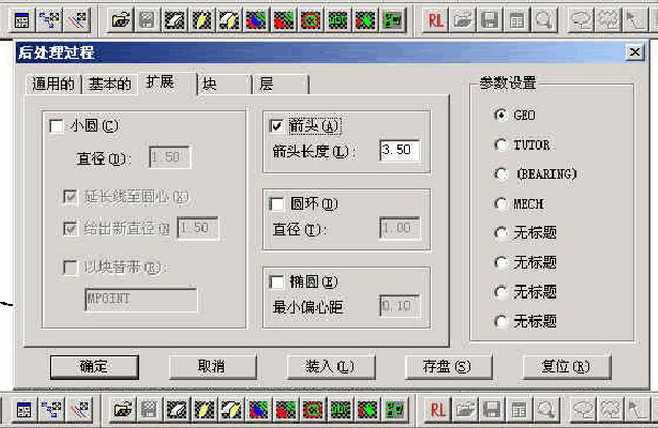
Task: Click the gray floppy disk icon in top toolbar
Action: click(x=490, y=20)
